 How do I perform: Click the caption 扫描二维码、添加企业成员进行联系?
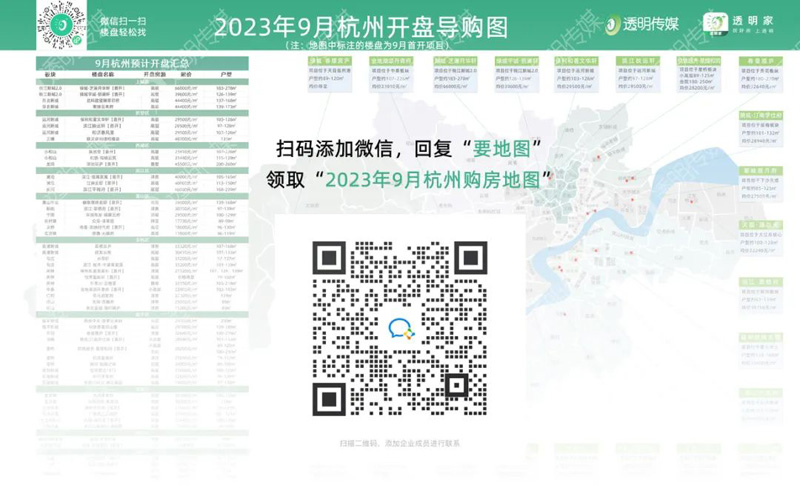point(399,443)
